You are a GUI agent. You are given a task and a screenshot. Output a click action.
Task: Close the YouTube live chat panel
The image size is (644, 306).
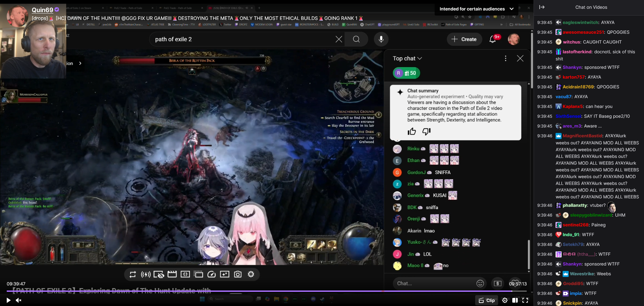tap(520, 58)
